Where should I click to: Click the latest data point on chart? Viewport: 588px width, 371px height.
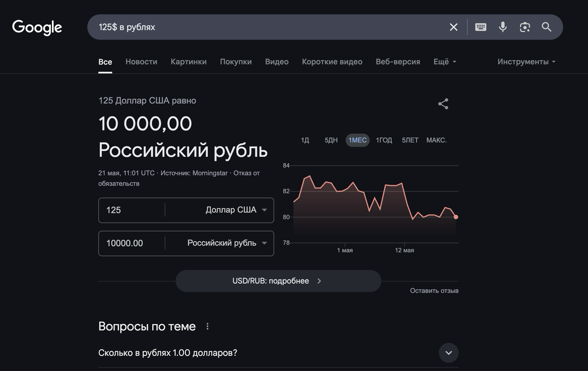click(456, 217)
